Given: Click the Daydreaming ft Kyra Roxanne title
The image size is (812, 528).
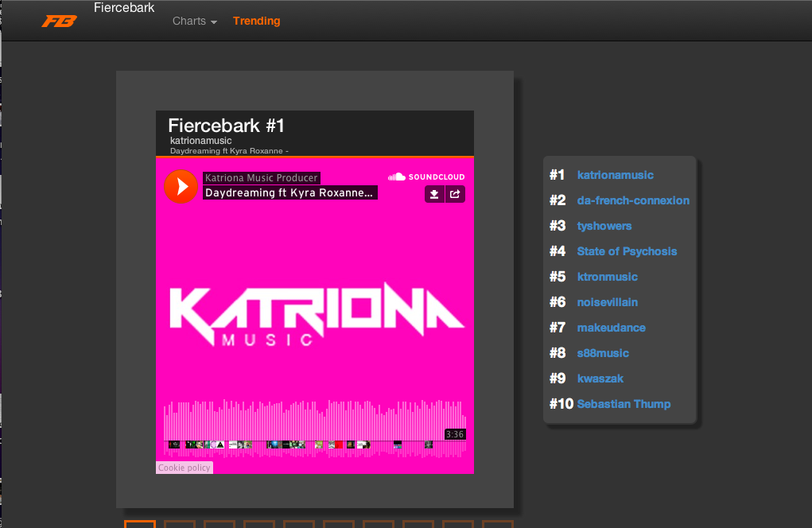Looking at the screenshot, I should coord(289,192).
